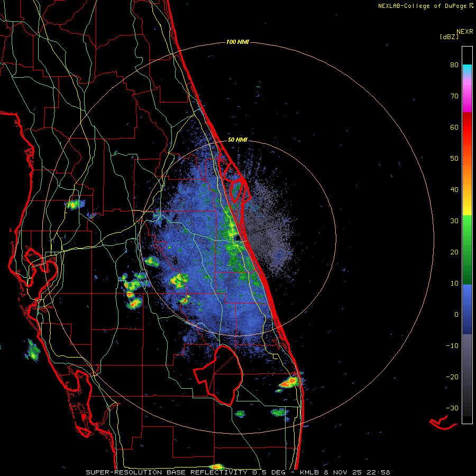The height and width of the screenshot is (476, 476).
Task: Click the 10 value on dBZ scale
Action: click(x=454, y=283)
